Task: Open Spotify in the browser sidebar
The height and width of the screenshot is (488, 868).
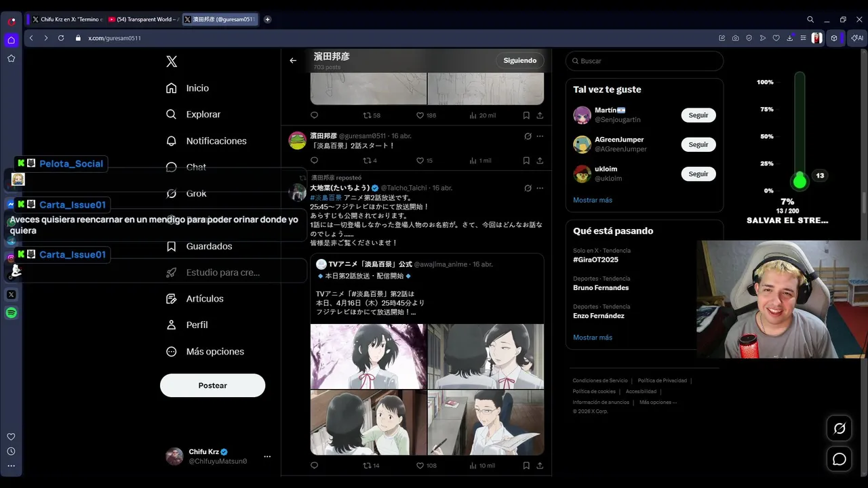Action: click(12, 313)
